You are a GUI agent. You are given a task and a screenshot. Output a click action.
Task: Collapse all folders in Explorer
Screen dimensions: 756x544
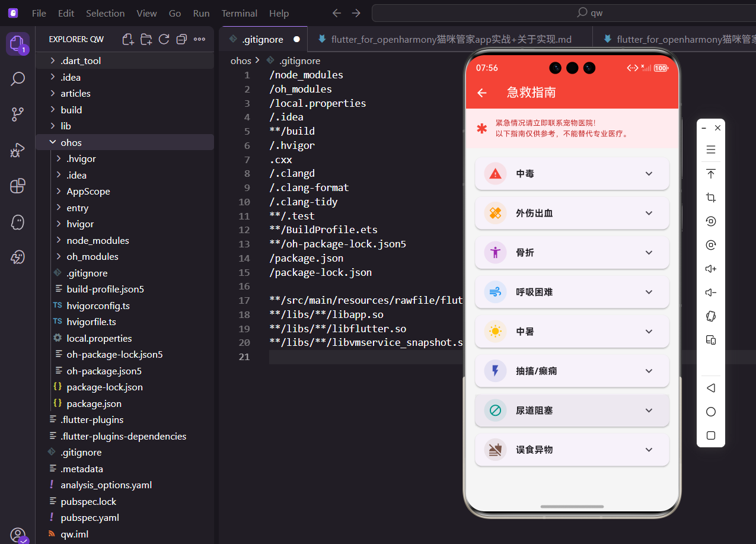182,39
